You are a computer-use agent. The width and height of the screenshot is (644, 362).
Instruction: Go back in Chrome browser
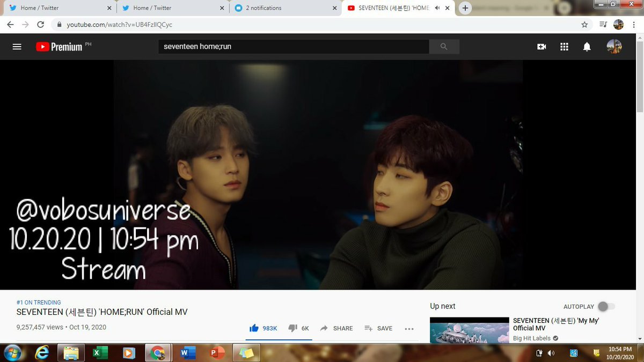point(11,25)
